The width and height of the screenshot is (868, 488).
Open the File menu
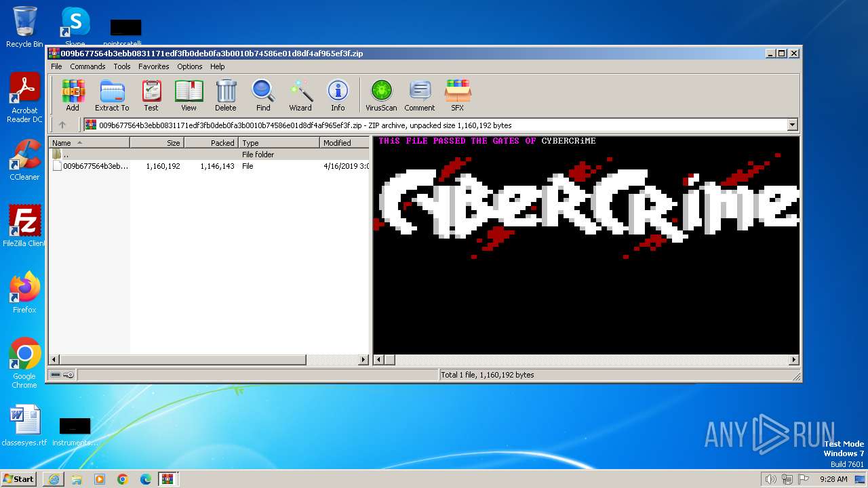(56, 66)
